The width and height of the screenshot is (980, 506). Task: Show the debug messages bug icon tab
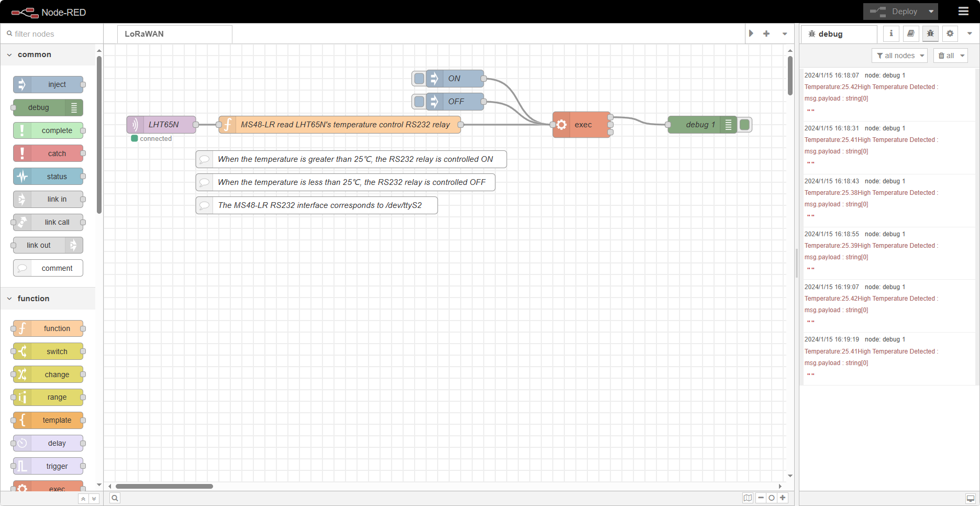[x=930, y=34]
